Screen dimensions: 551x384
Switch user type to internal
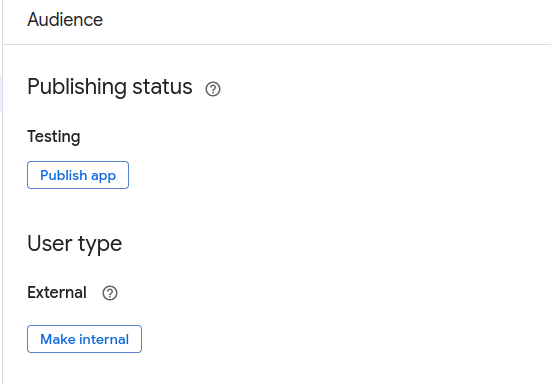[84, 339]
